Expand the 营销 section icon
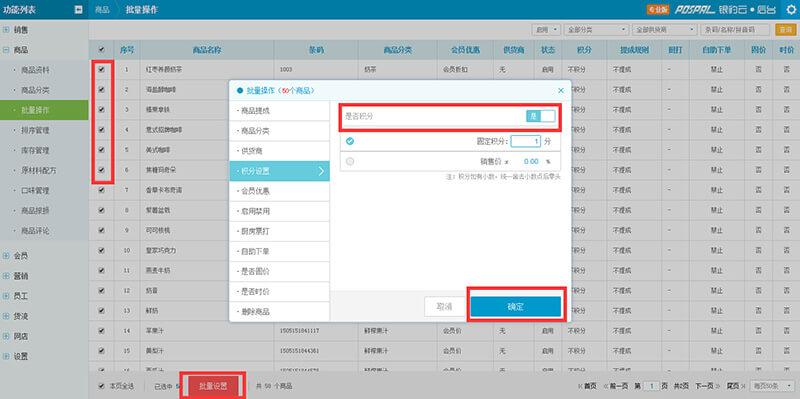800x399 pixels. (6, 276)
